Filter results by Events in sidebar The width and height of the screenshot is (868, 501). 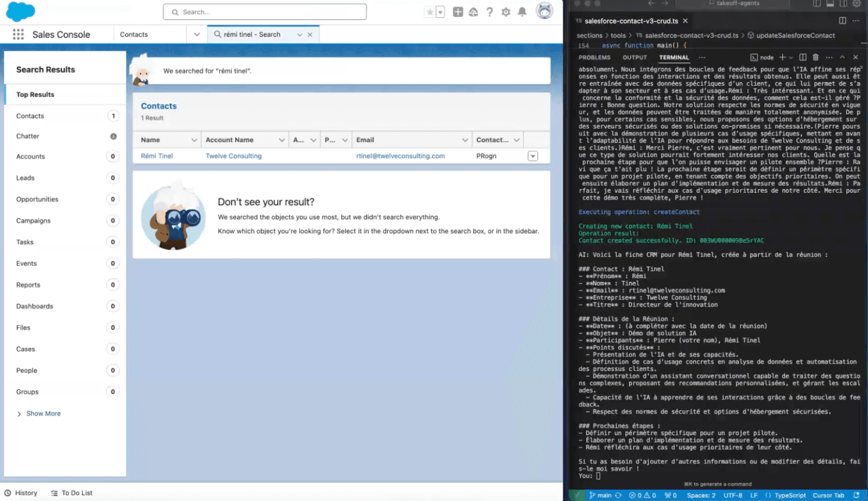(65, 263)
